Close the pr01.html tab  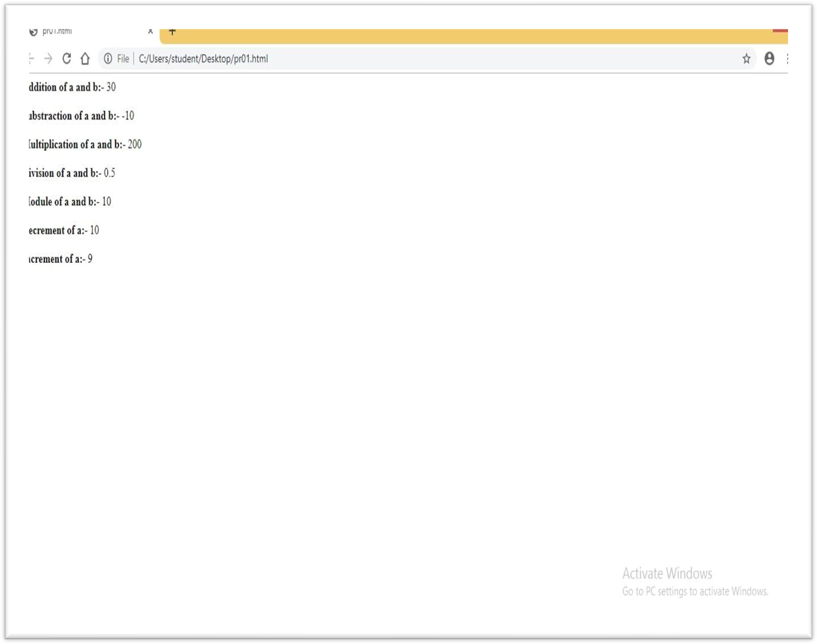point(150,31)
